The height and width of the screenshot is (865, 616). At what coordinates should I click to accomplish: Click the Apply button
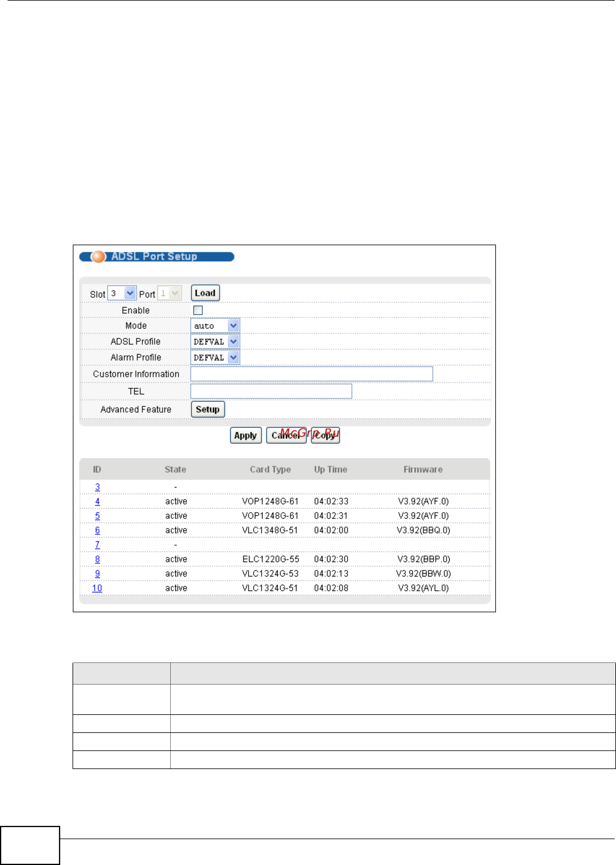[246, 435]
